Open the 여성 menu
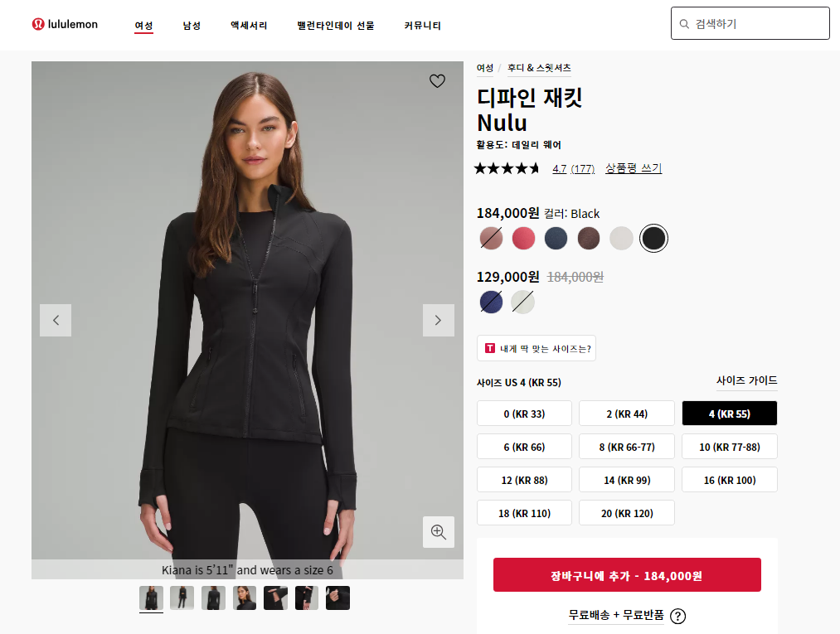The width and height of the screenshot is (840, 634). coord(143,26)
